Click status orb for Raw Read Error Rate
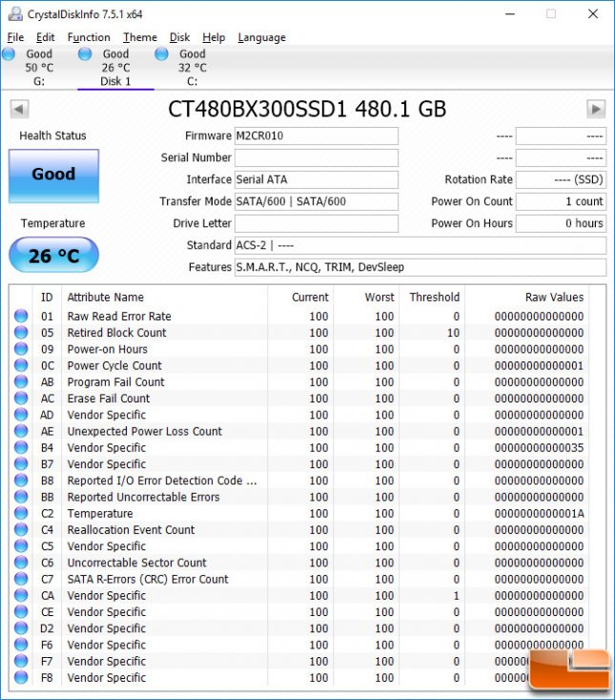 (x=21, y=316)
